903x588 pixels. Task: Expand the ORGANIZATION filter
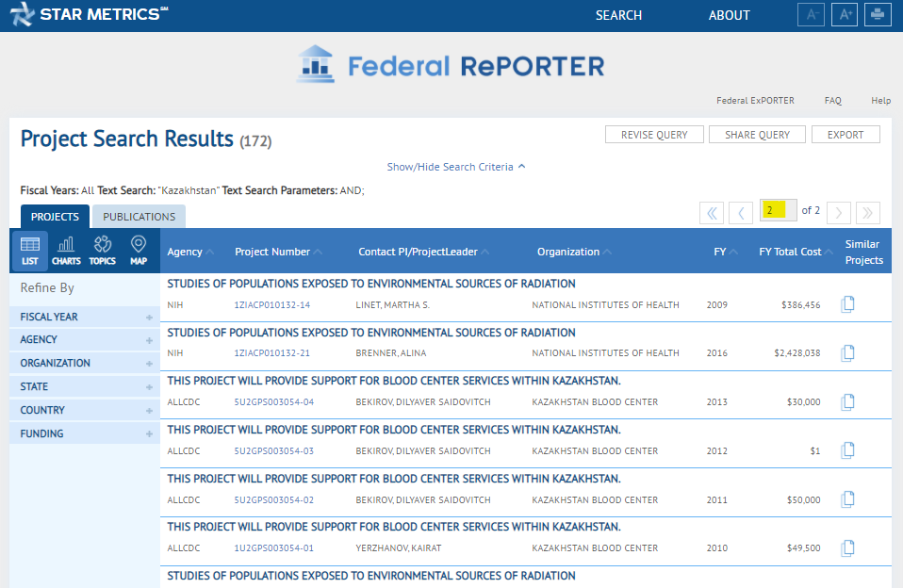84,364
